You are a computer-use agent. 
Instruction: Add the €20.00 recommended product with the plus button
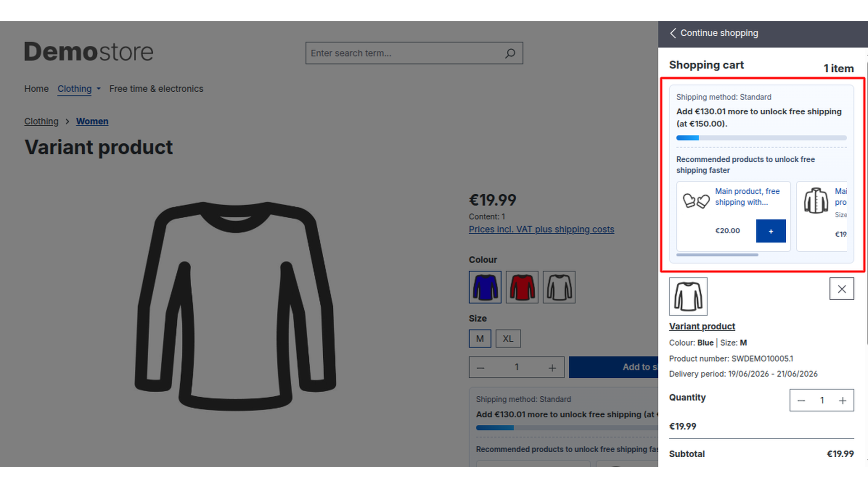[x=771, y=231]
